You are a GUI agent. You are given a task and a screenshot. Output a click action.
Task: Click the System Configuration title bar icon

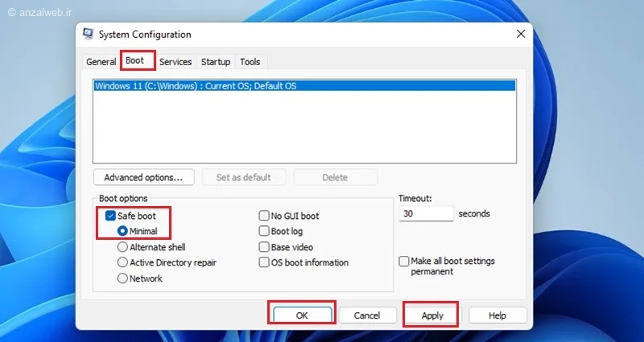pos(88,34)
